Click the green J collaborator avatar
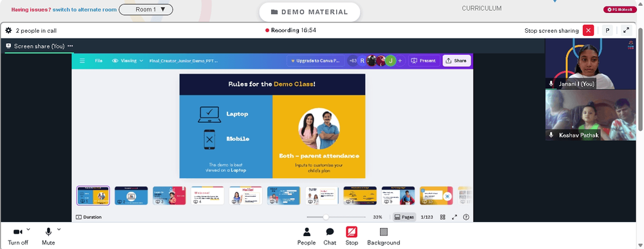The width and height of the screenshot is (644, 249). pyautogui.click(x=391, y=60)
